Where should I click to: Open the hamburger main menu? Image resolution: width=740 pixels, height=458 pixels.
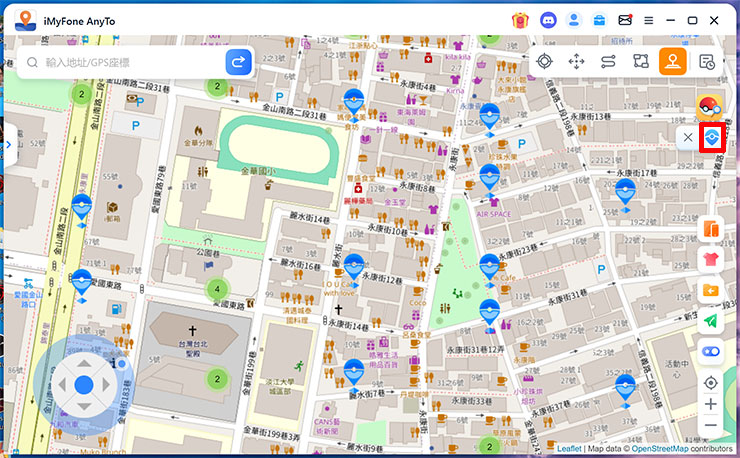point(649,19)
